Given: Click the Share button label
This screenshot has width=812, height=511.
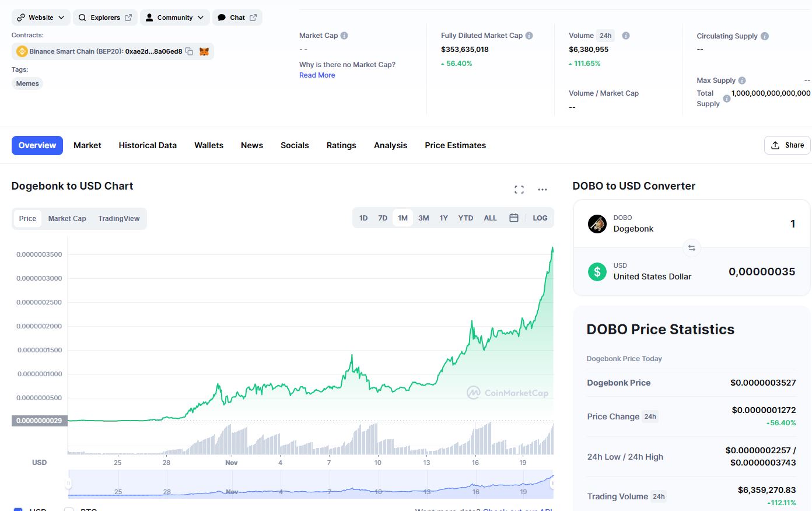Looking at the screenshot, I should (x=794, y=145).
